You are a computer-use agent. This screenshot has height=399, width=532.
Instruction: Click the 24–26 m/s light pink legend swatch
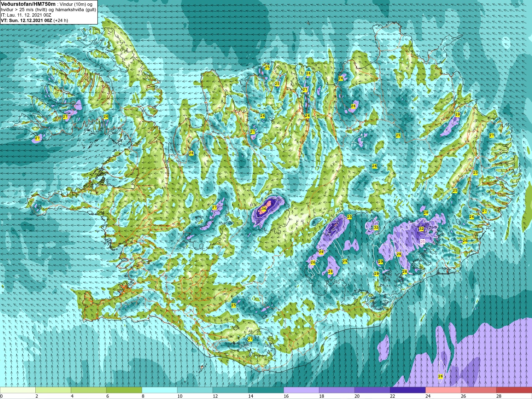click(x=443, y=390)
